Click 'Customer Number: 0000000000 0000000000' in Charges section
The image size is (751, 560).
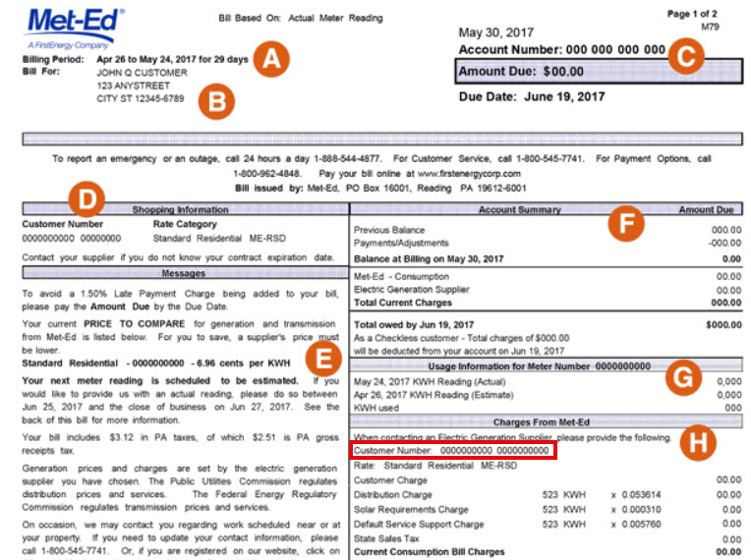coord(451,451)
